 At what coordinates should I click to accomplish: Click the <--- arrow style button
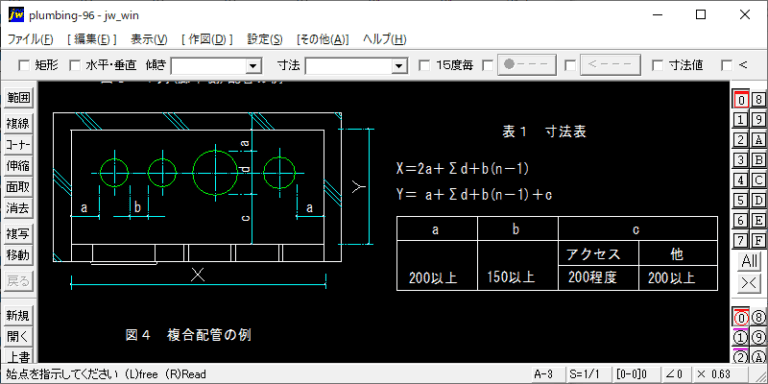610,65
